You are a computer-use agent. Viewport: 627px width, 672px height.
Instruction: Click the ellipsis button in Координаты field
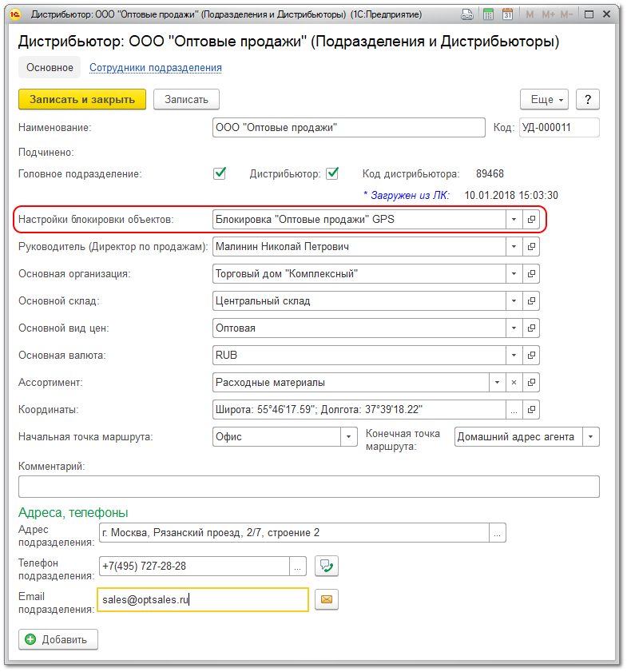click(x=514, y=410)
